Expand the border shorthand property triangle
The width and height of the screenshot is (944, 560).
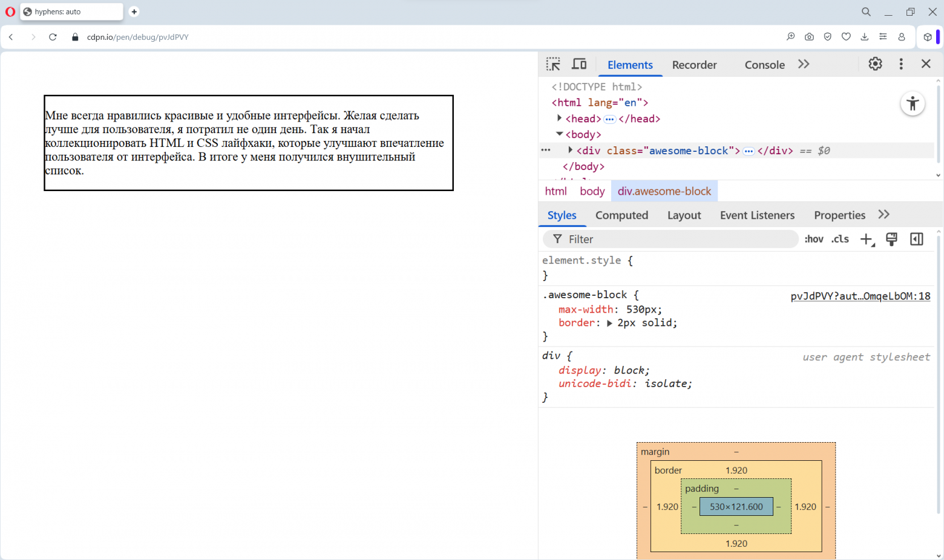[x=609, y=324]
